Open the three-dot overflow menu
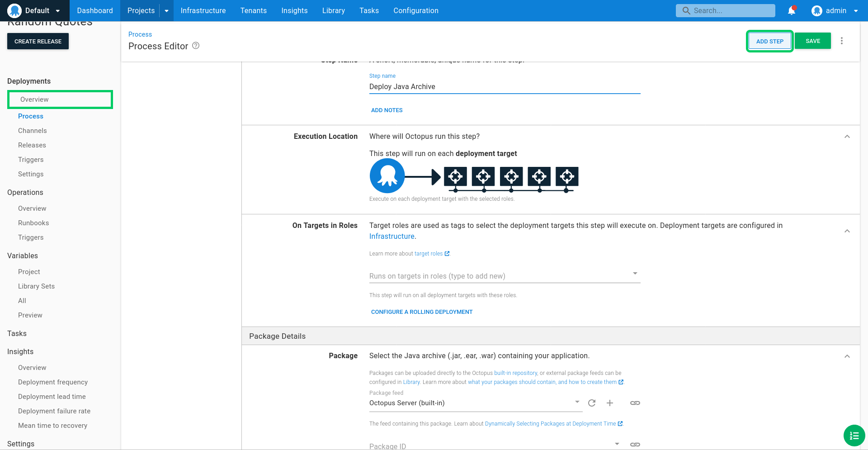The image size is (868, 450). coord(842,41)
